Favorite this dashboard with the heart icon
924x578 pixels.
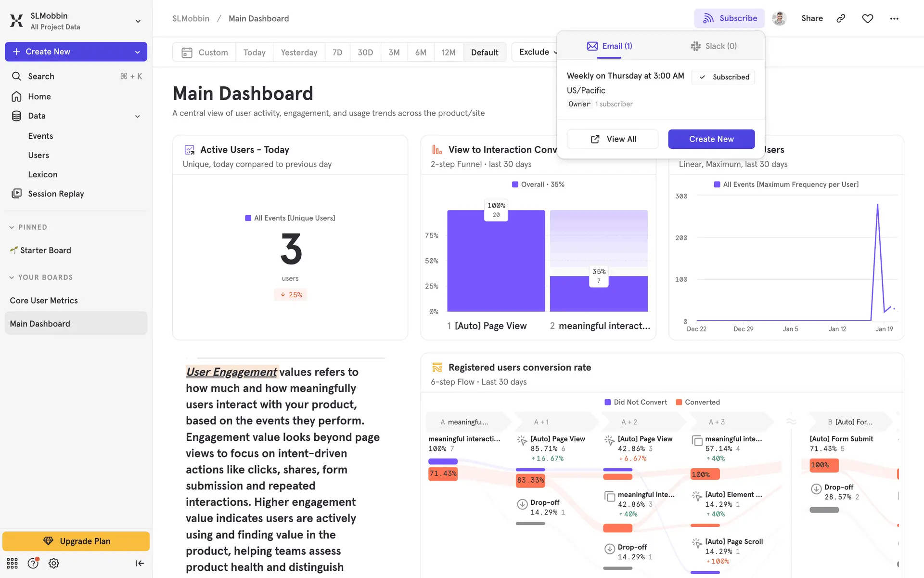867,18
